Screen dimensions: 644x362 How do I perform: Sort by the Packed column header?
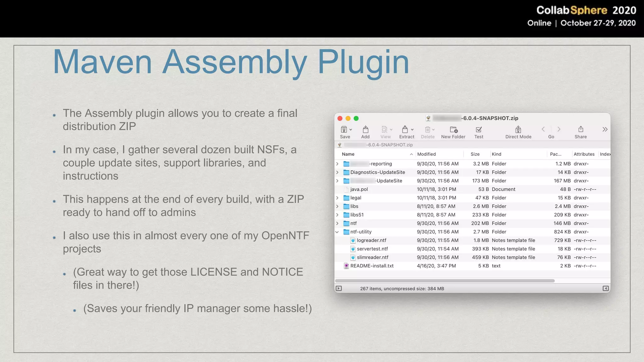pos(556,154)
